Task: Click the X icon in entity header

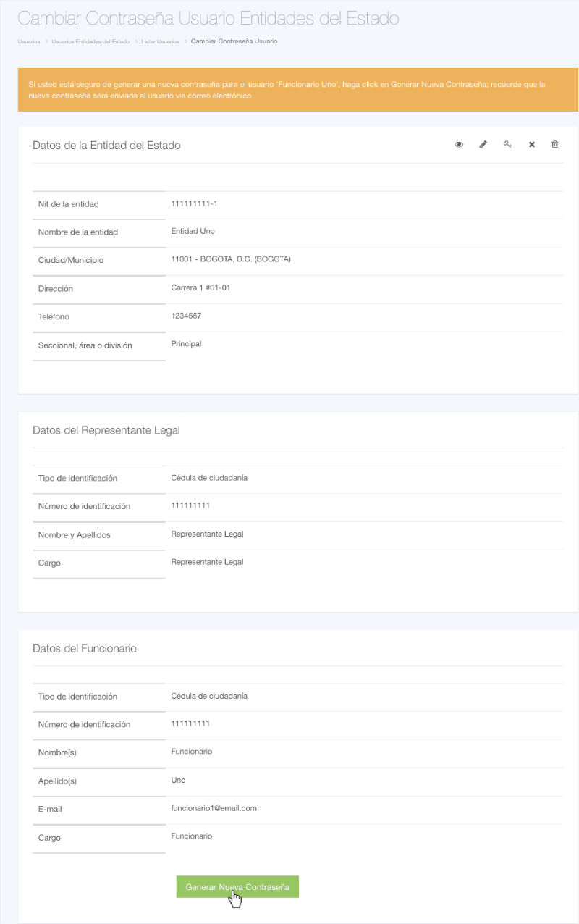Action: [x=531, y=145]
